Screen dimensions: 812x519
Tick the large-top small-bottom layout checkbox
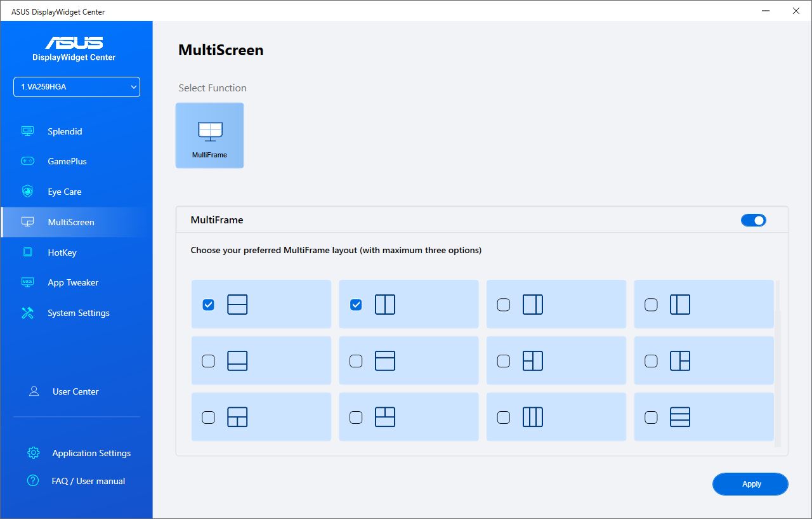pyautogui.click(x=208, y=361)
